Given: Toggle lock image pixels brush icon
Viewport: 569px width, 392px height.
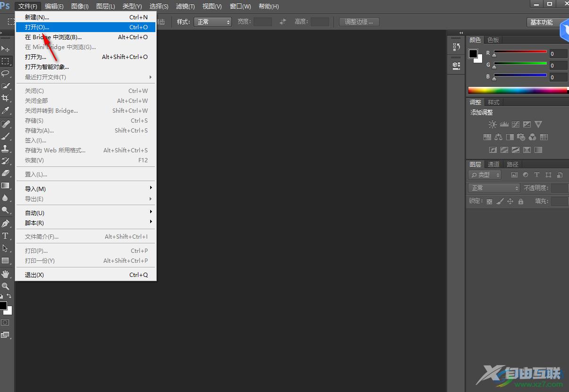Looking at the screenshot, I should [500, 201].
